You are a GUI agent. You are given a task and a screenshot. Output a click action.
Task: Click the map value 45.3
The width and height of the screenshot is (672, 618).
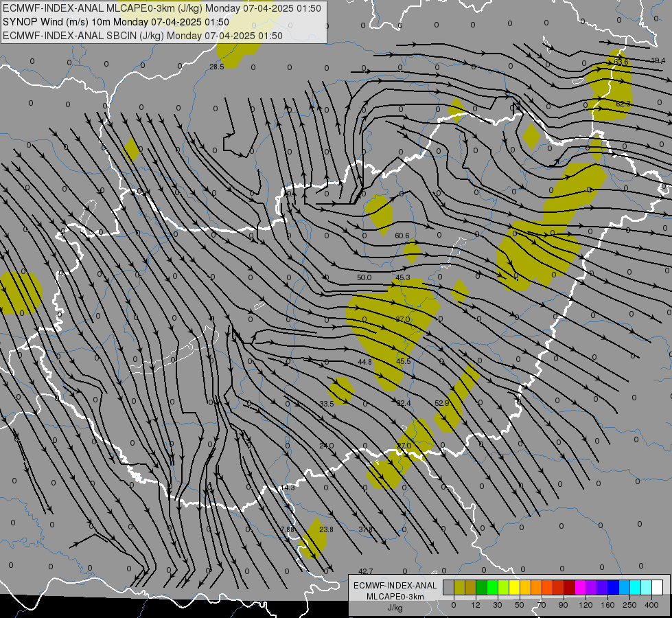pyautogui.click(x=403, y=277)
